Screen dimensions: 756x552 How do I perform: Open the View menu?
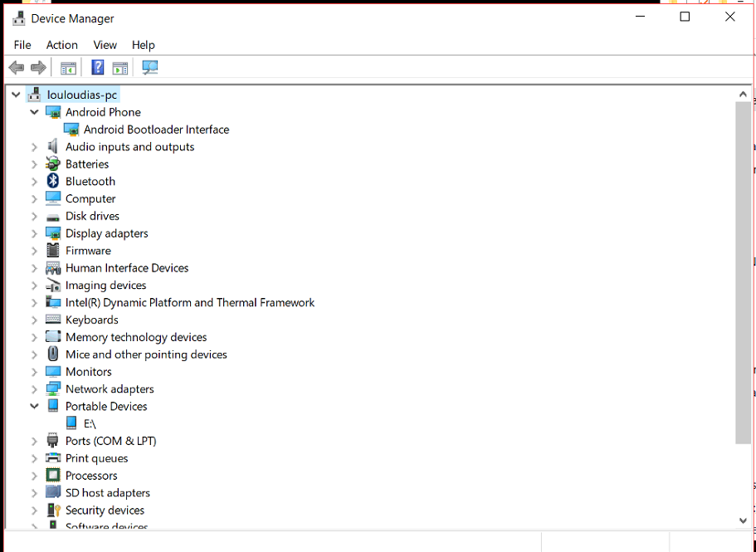105,45
